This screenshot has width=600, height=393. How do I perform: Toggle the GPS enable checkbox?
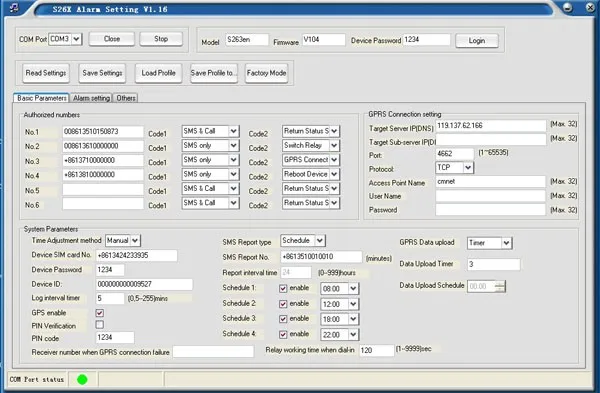pos(99,313)
